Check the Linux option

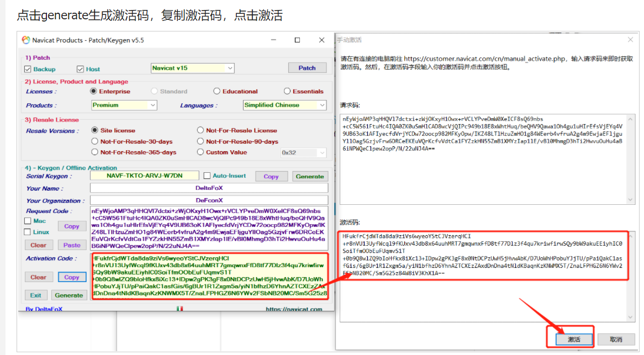point(28,232)
